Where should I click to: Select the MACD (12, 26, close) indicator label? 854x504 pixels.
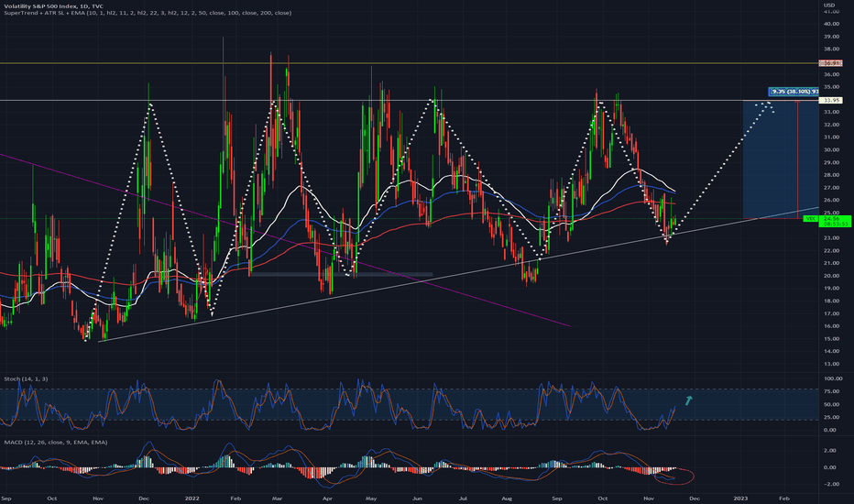click(x=56, y=443)
